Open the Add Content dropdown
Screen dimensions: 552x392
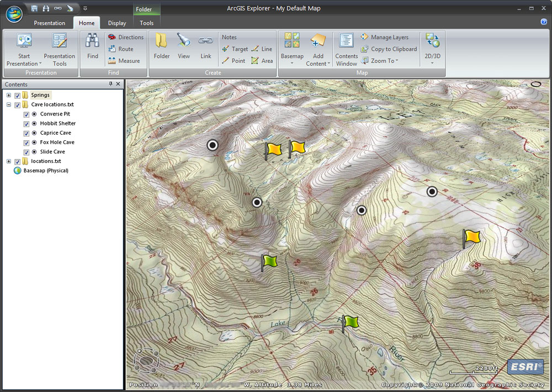click(x=319, y=49)
